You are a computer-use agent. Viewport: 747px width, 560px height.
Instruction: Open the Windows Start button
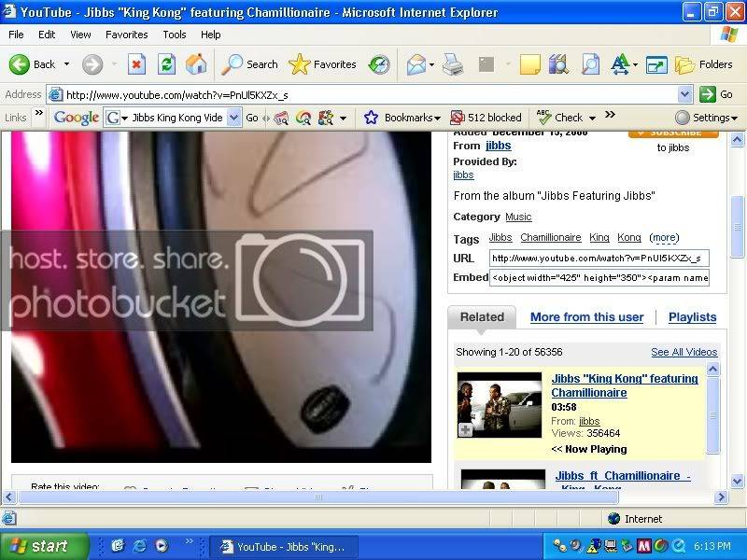[44, 546]
